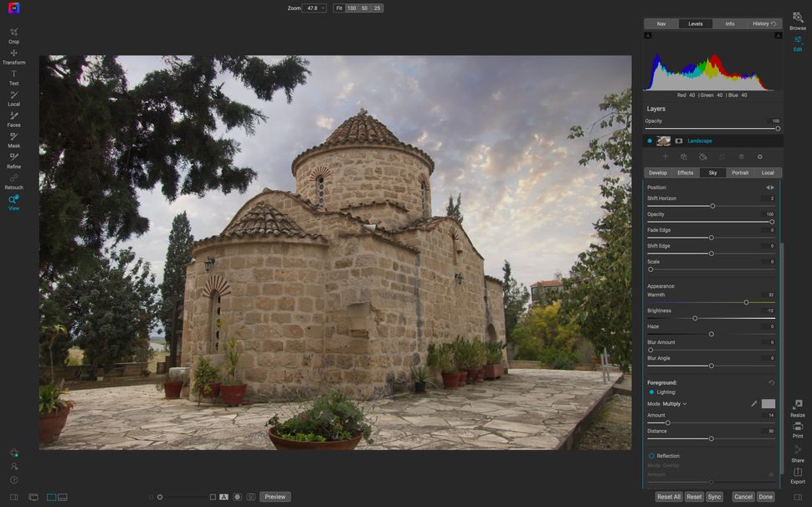The image size is (812, 507).
Task: Add a new layer with the plus icon
Action: tap(666, 156)
